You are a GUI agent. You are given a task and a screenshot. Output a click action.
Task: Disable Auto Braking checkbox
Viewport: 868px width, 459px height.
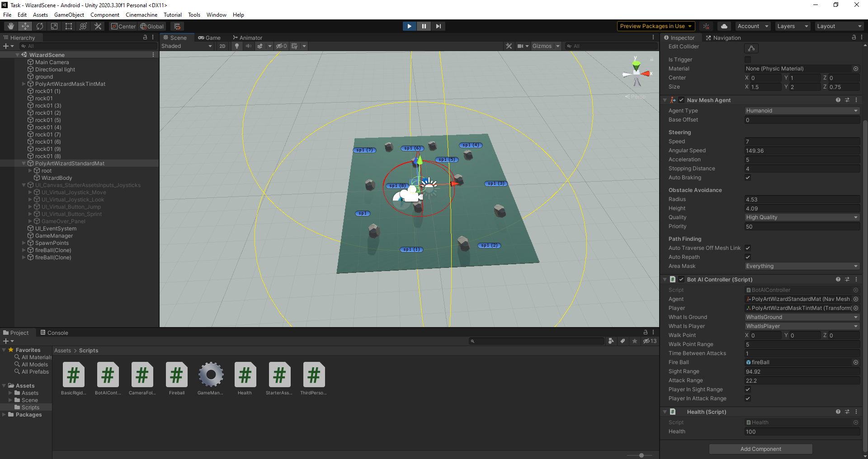[x=748, y=178]
